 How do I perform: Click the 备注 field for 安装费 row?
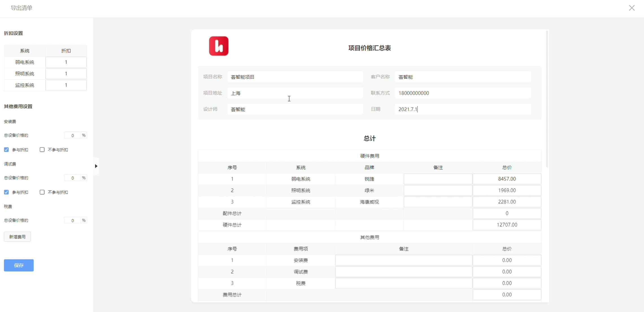pyautogui.click(x=404, y=260)
